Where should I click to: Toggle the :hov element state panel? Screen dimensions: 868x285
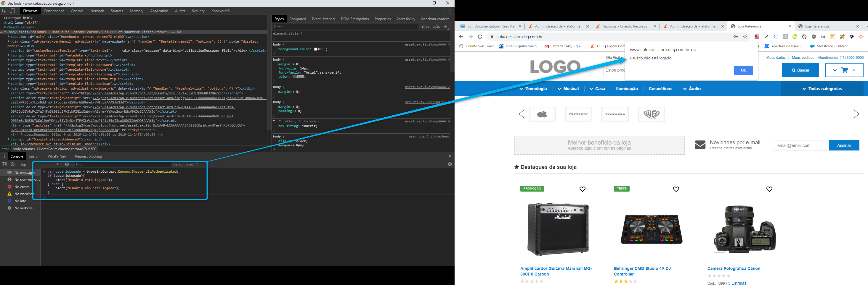(426, 27)
